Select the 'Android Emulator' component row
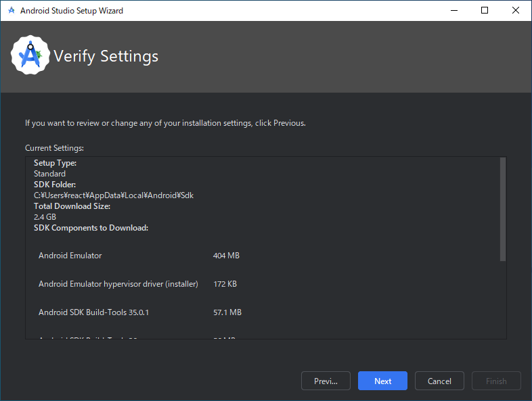Viewport: 532px width, 401px height. click(139, 256)
